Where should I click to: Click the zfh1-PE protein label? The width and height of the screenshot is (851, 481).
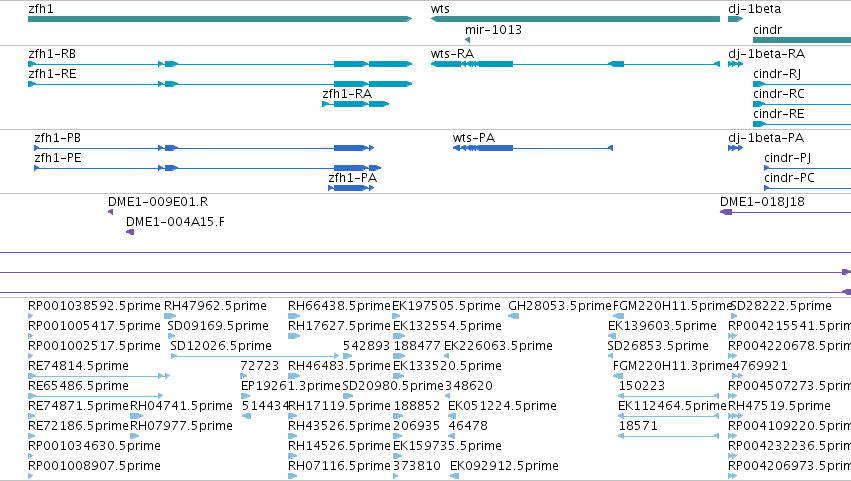point(58,158)
